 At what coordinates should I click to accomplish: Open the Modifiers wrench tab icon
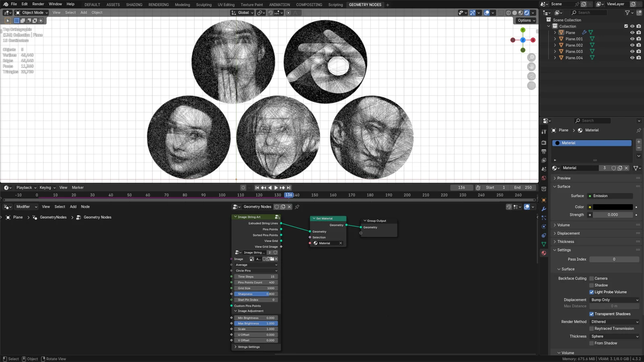[x=544, y=209]
